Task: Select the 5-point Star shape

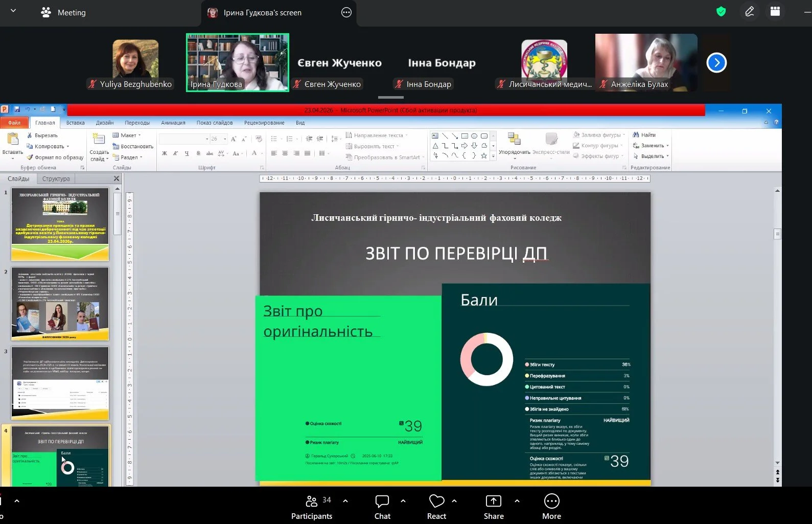Action: 484,155
